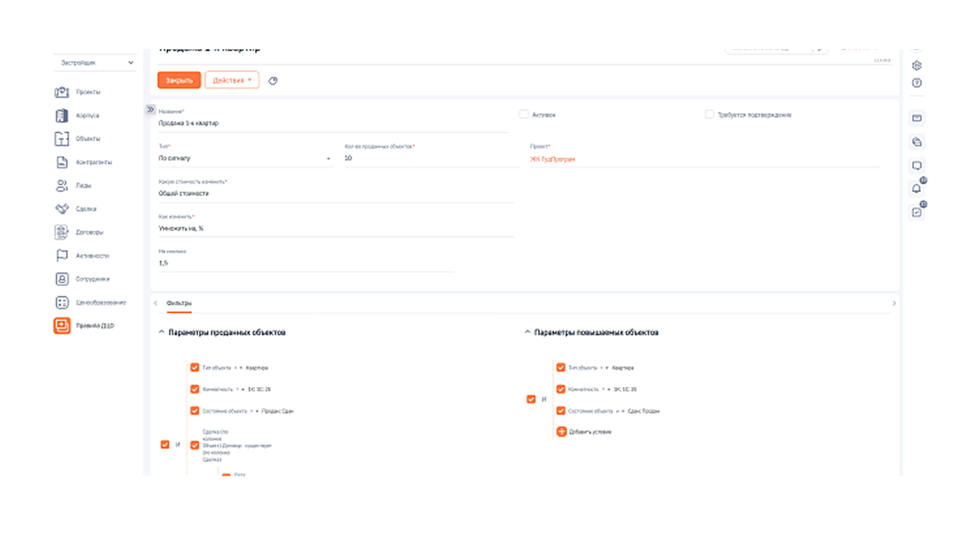
Task: Open Активности flag icon in sidebar
Action: click(62, 256)
